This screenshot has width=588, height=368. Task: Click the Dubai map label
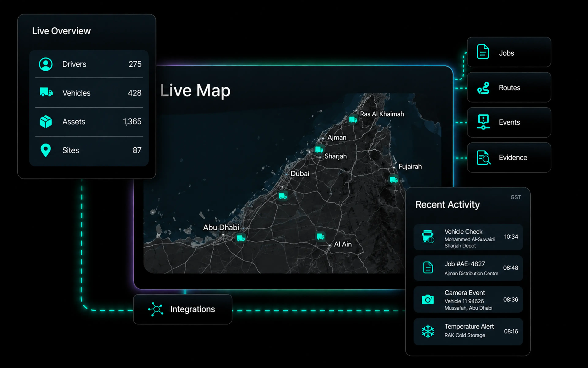point(300,174)
